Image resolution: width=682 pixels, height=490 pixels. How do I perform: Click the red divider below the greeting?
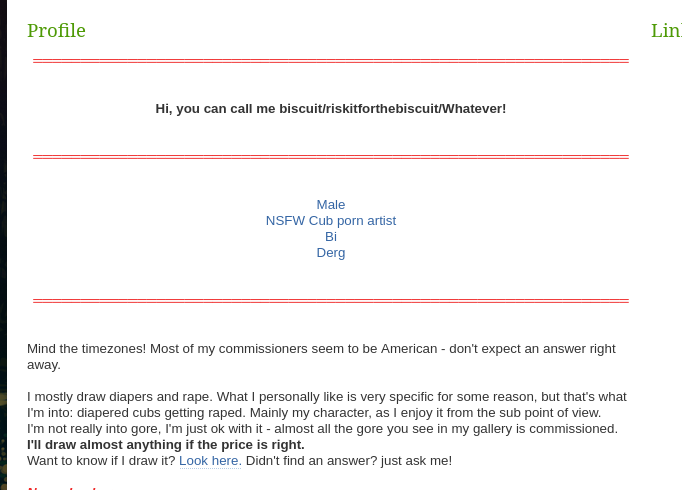[330, 157]
